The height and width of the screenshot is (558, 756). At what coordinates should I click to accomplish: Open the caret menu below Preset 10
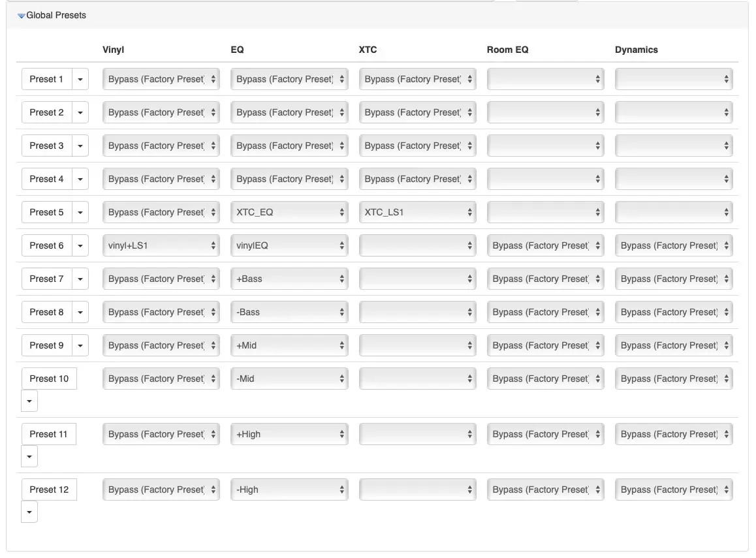(29, 401)
